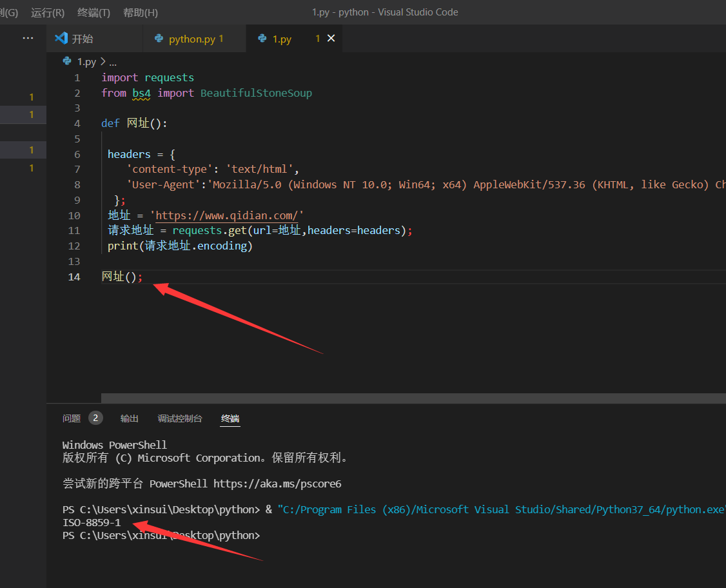Show the 问题 panel
The height and width of the screenshot is (588, 726).
(72, 418)
